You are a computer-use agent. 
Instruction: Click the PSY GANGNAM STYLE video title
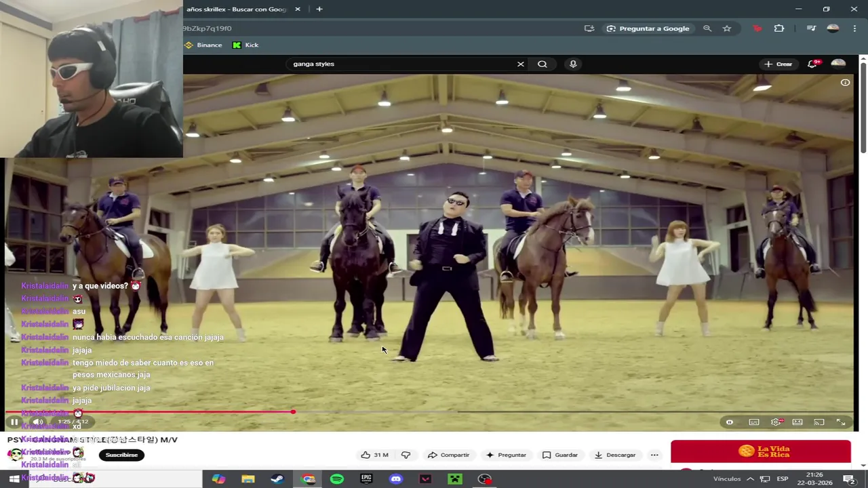click(x=92, y=440)
